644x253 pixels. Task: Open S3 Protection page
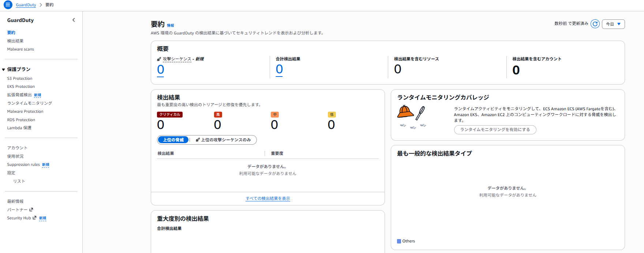(20, 78)
